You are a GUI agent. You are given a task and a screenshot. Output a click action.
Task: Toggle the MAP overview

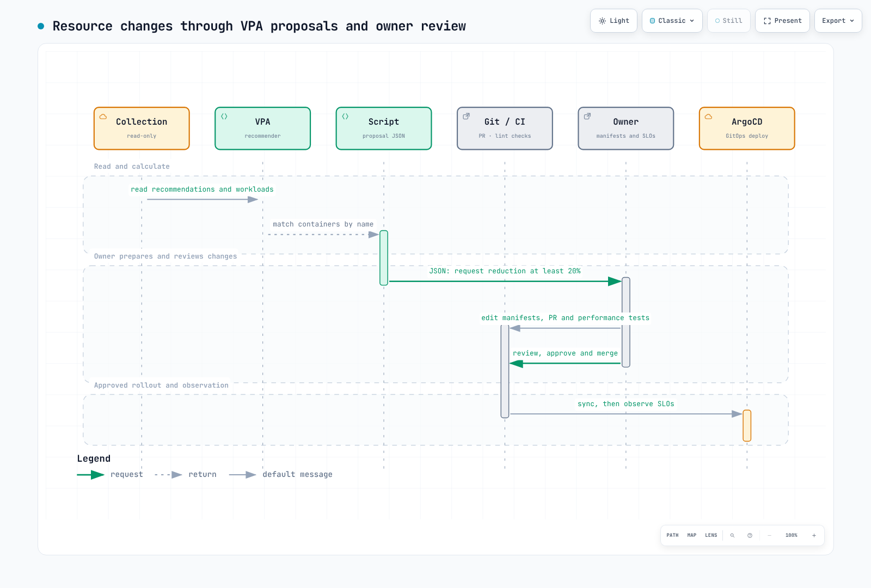(691, 535)
